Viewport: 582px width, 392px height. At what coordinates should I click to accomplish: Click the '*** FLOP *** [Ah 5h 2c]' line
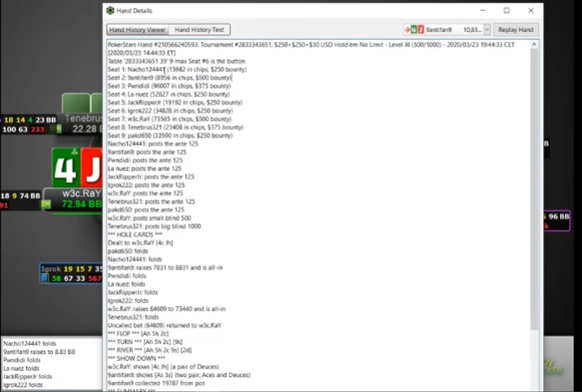[x=138, y=333]
